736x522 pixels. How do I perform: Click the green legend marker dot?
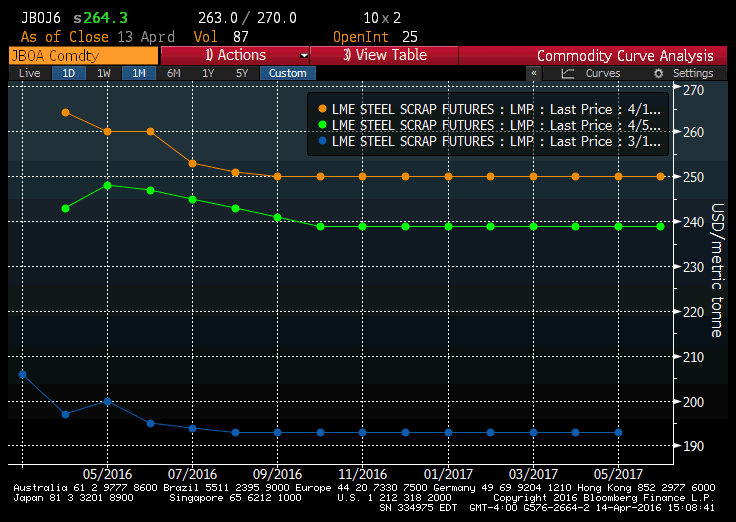(321, 125)
